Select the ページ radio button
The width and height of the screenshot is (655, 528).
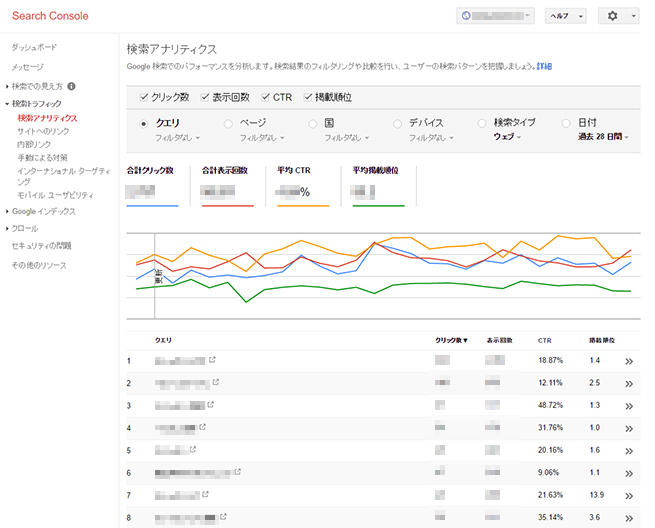pos(229,123)
